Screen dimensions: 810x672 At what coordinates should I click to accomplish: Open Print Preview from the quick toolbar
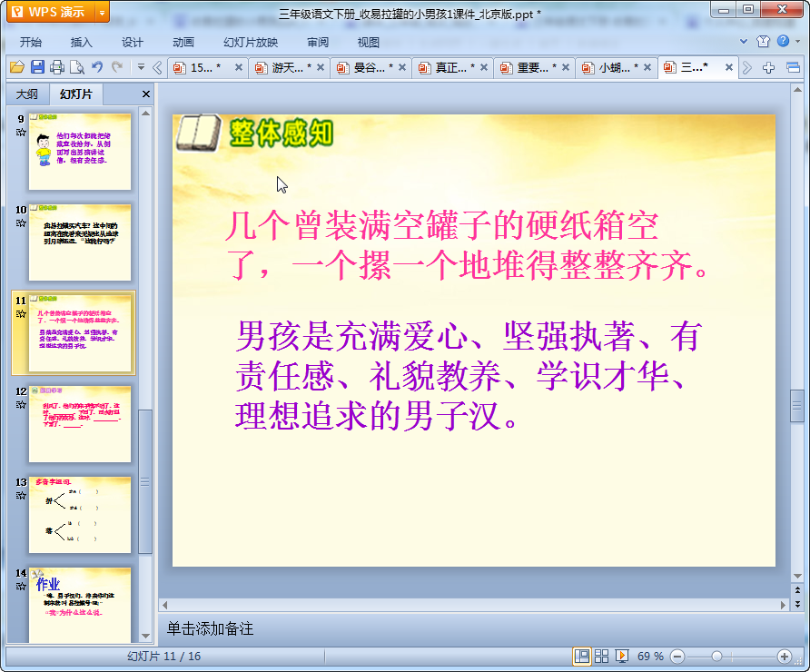coord(77,67)
